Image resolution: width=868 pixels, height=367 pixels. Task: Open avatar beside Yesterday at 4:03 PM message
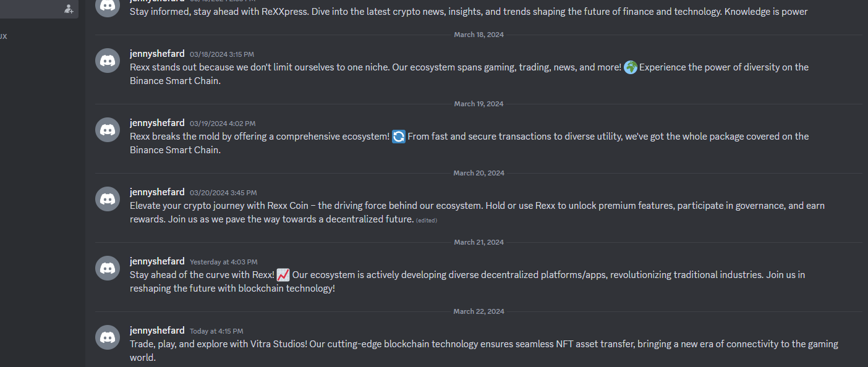pyautogui.click(x=108, y=268)
